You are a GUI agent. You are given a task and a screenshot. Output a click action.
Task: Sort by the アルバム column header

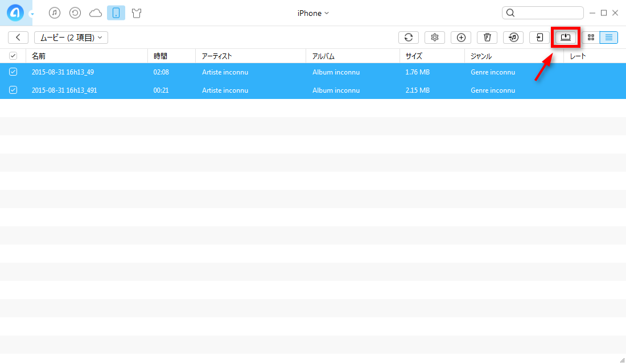pyautogui.click(x=353, y=56)
